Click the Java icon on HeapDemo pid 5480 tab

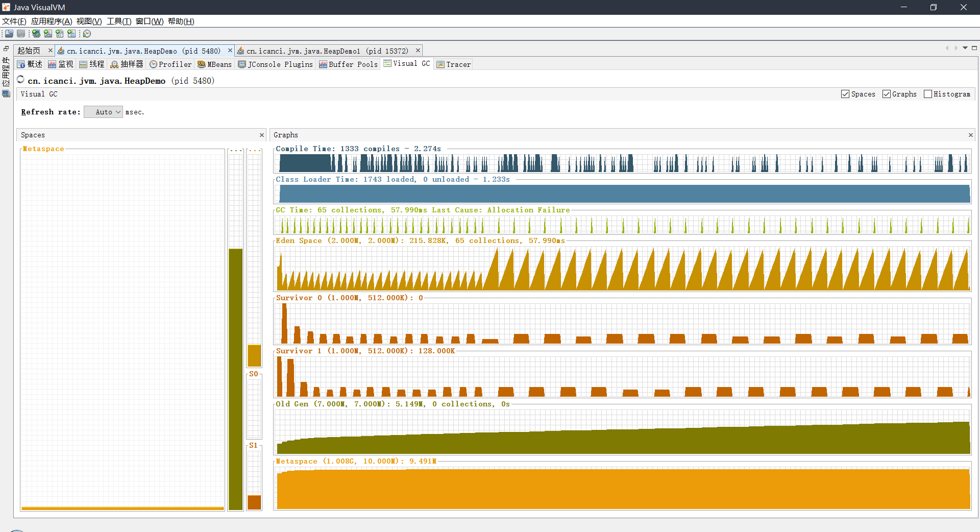click(61, 51)
